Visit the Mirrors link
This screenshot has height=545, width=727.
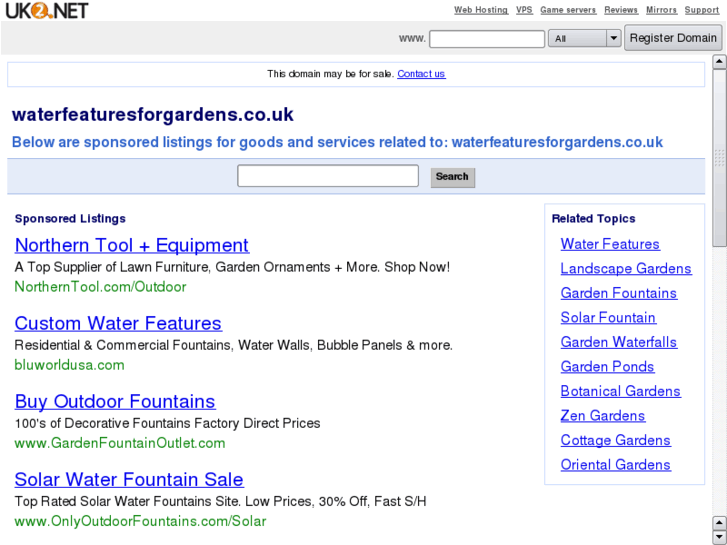point(661,10)
